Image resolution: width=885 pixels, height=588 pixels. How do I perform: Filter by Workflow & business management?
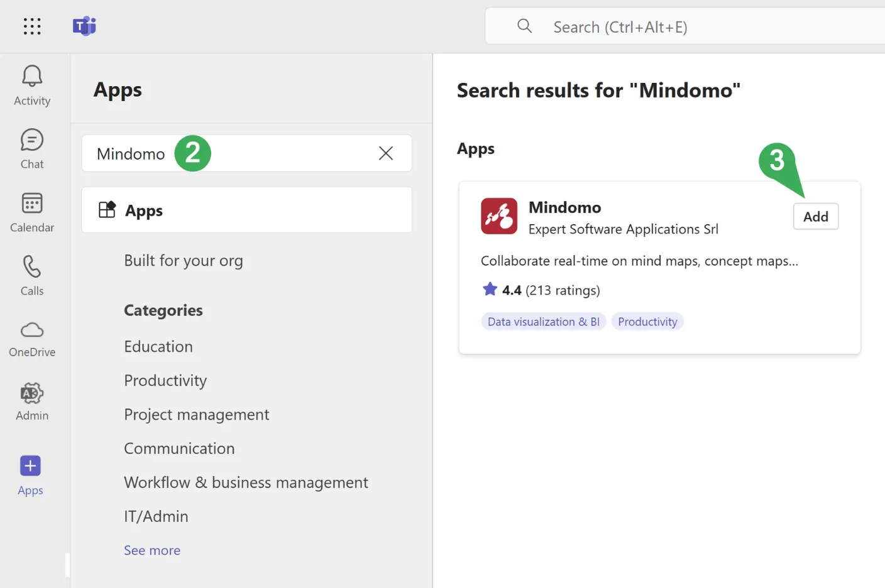click(x=246, y=482)
